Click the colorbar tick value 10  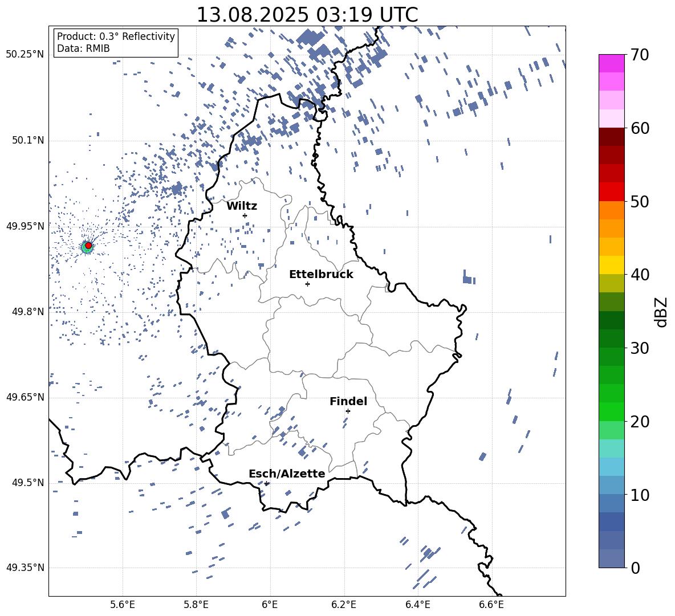pos(640,495)
